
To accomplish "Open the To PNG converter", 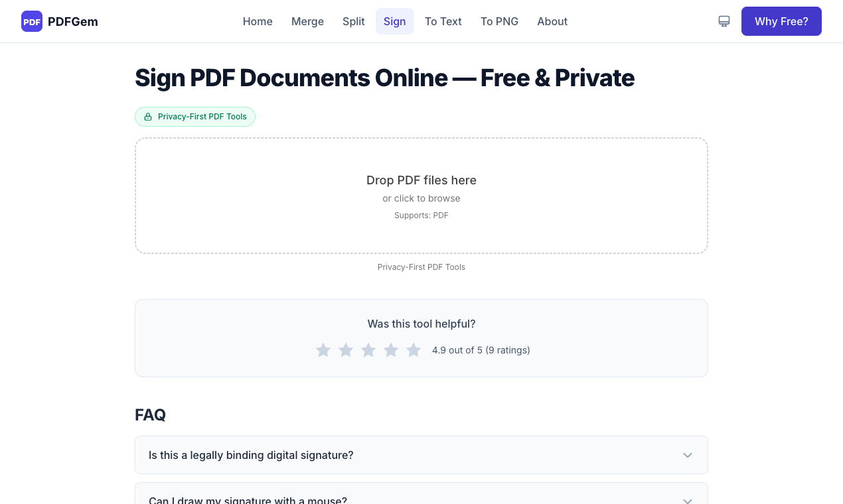I will coord(499,21).
